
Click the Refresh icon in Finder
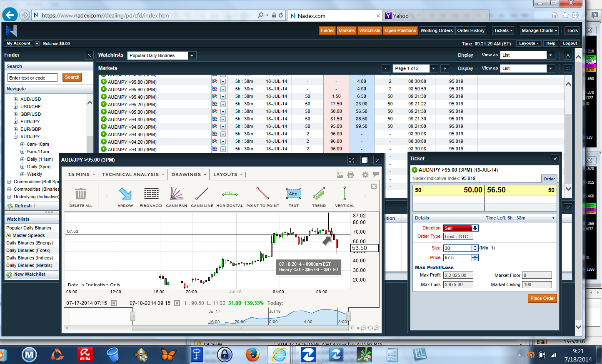10,206
